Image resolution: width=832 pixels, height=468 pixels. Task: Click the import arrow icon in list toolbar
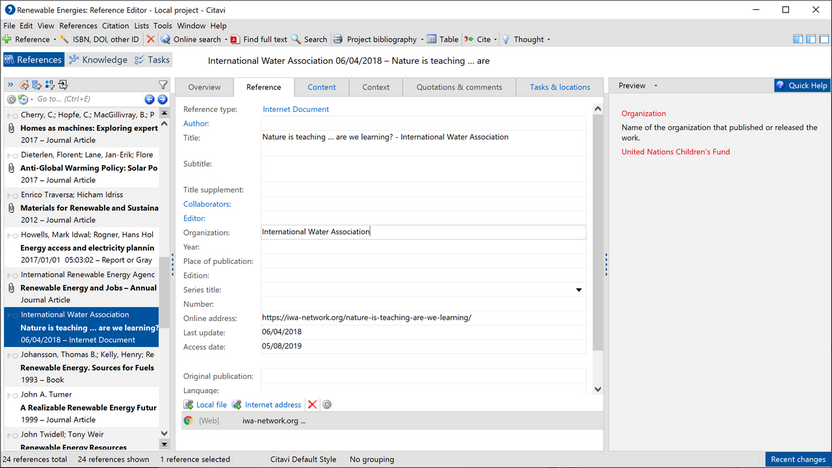(x=63, y=84)
